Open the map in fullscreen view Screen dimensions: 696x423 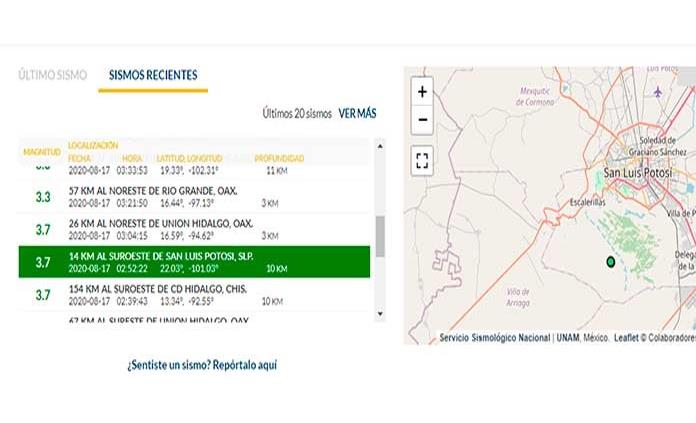coord(422,159)
